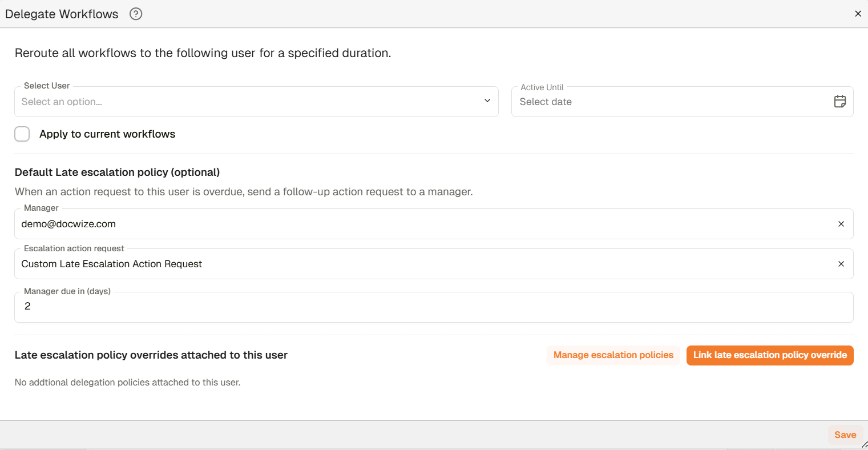Screen dimensions: 868x450
Task: Enable Apply to current workflows checkbox
Action: 22,134
